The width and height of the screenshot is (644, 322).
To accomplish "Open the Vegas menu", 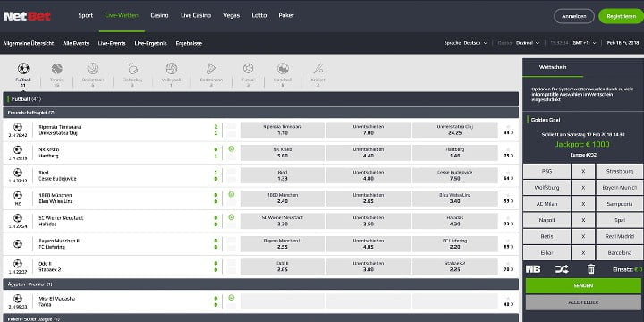I will [232, 15].
